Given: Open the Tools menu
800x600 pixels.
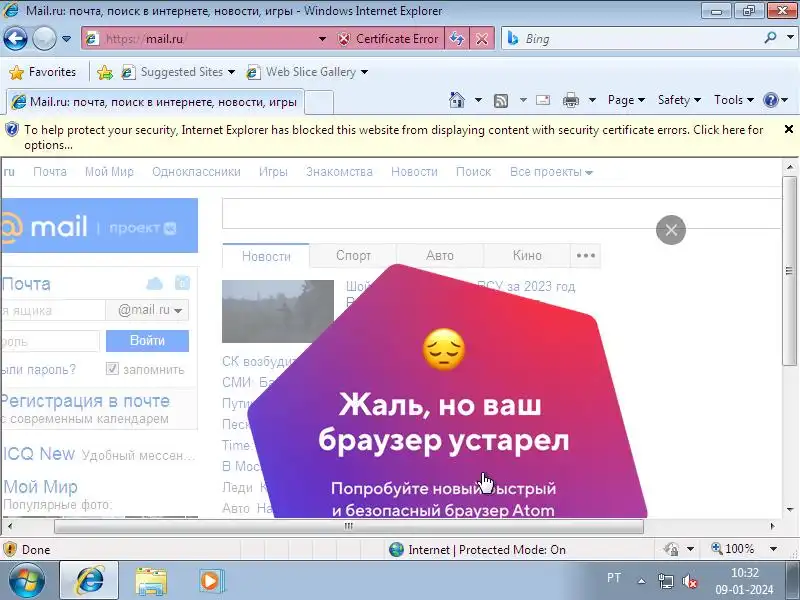Looking at the screenshot, I should 733,100.
